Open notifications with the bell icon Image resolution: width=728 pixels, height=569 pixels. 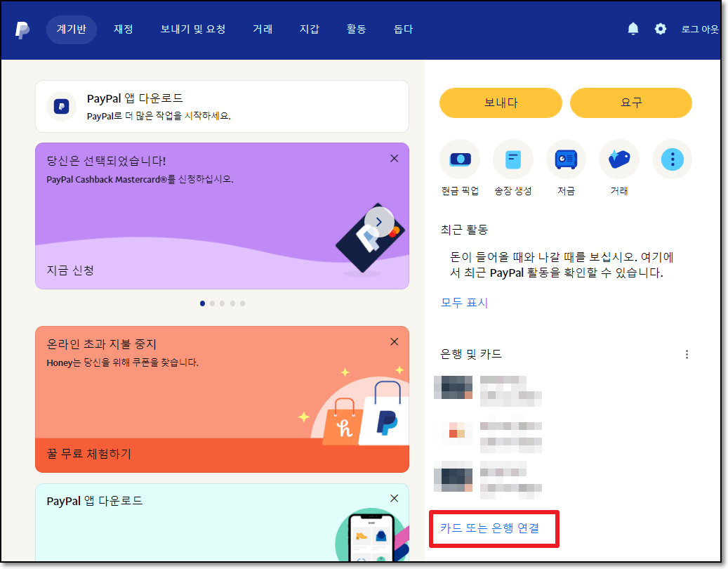click(633, 29)
